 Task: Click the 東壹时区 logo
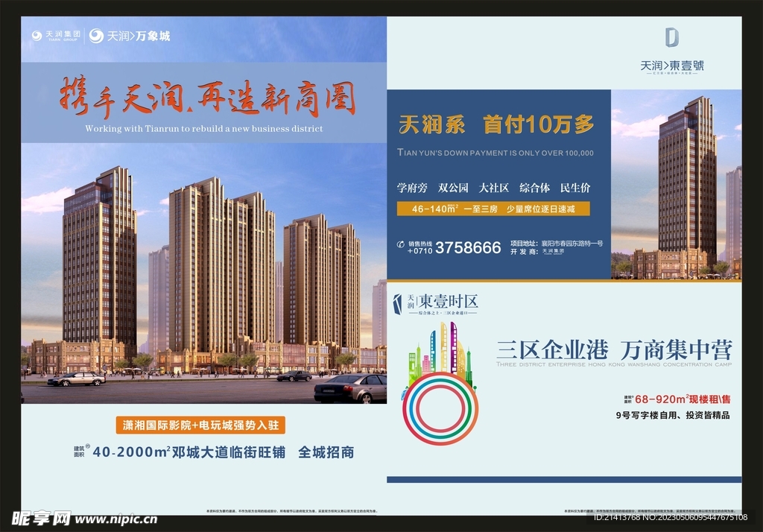pos(435,305)
